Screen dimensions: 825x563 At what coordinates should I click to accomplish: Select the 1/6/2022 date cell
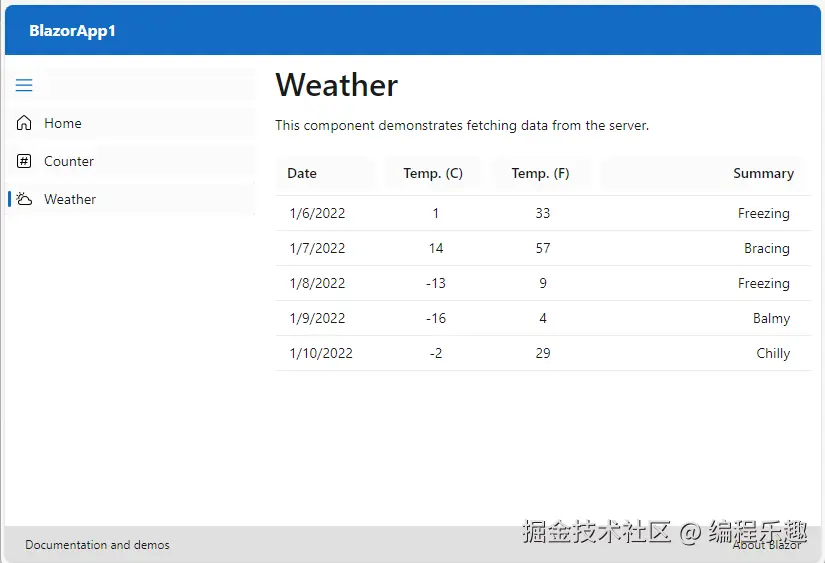(x=317, y=213)
